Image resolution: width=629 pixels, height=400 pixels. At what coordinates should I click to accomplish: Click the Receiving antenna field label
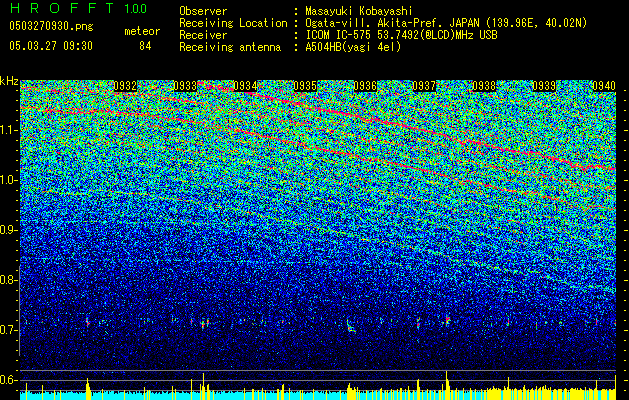pos(230,47)
